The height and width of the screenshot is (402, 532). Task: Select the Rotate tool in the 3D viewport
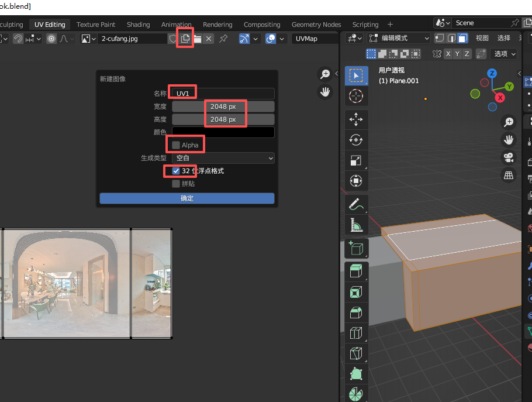(x=355, y=140)
